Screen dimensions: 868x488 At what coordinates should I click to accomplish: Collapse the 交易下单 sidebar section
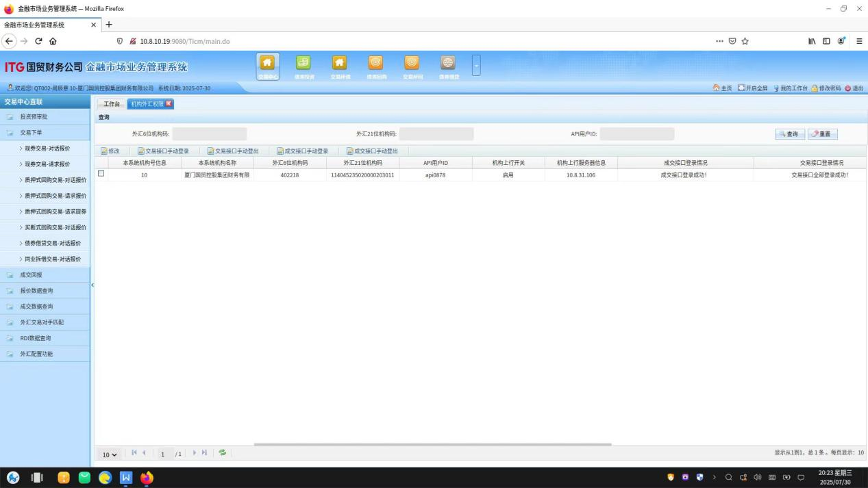(x=30, y=132)
